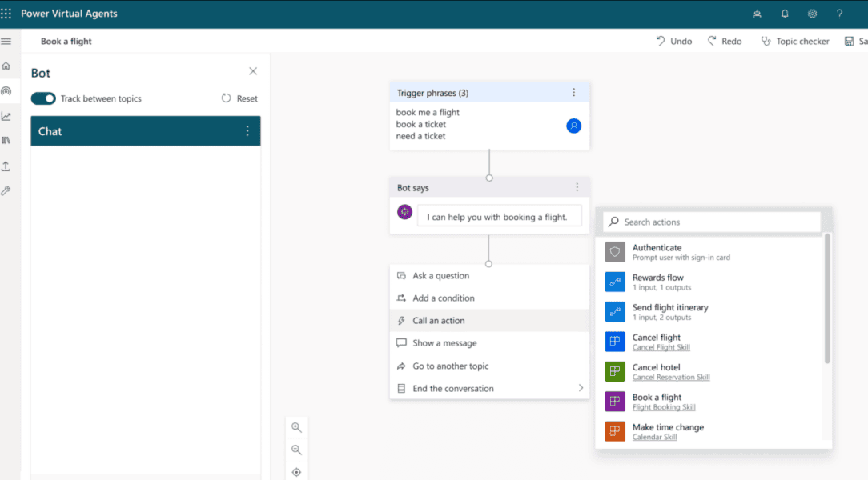Click the zoom in magnifier icon
The width and height of the screenshot is (868, 480).
point(296,427)
